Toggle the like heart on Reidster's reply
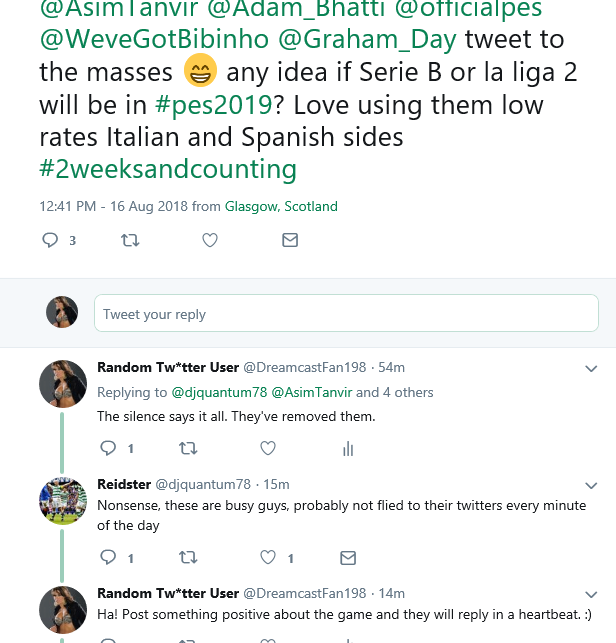This screenshot has height=643, width=616. click(x=268, y=557)
